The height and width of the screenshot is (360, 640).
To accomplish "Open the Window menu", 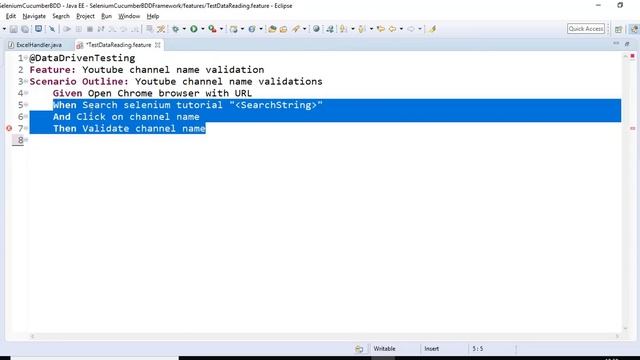I will tap(129, 16).
